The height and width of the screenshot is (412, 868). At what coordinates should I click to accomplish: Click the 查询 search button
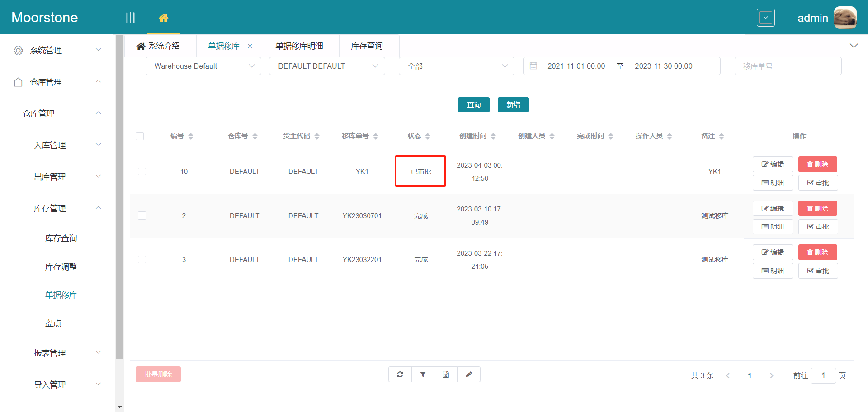(473, 104)
